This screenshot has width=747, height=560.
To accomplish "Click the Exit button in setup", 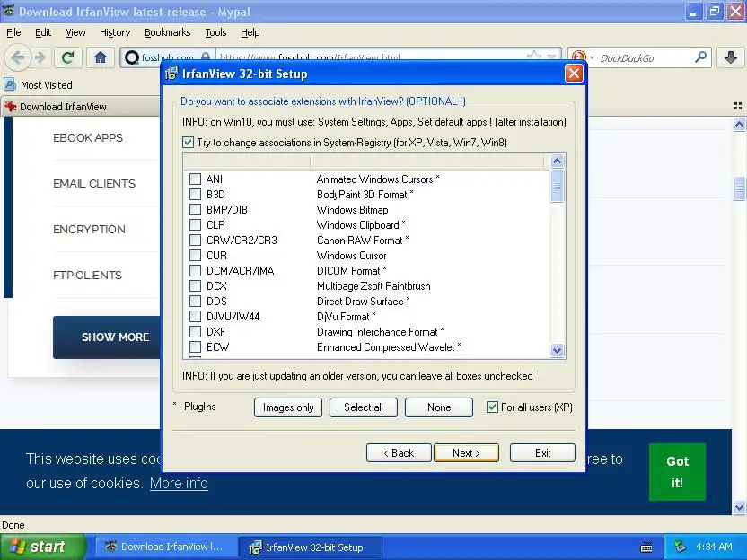I will click(x=542, y=453).
